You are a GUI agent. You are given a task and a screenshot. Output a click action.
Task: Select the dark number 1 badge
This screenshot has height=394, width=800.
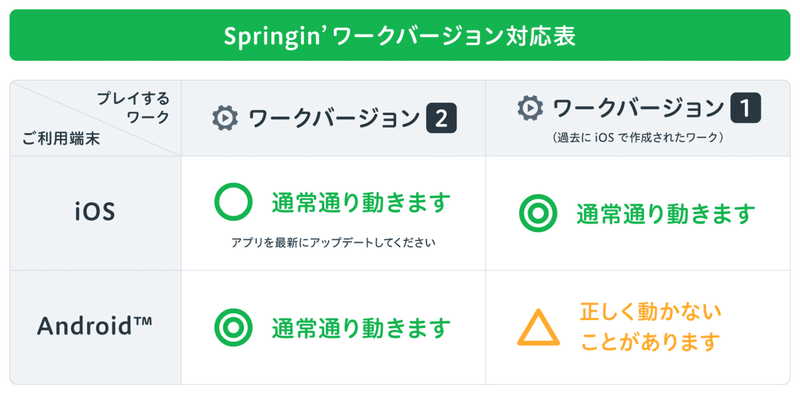coord(745,108)
